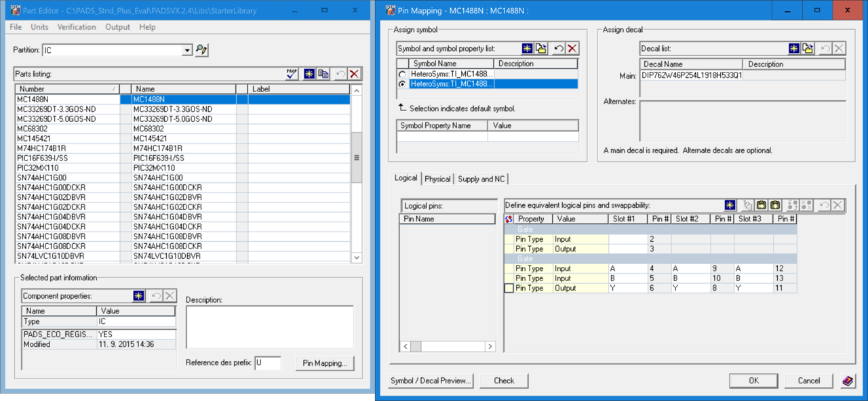
Task: Click the Check button
Action: tap(504, 381)
